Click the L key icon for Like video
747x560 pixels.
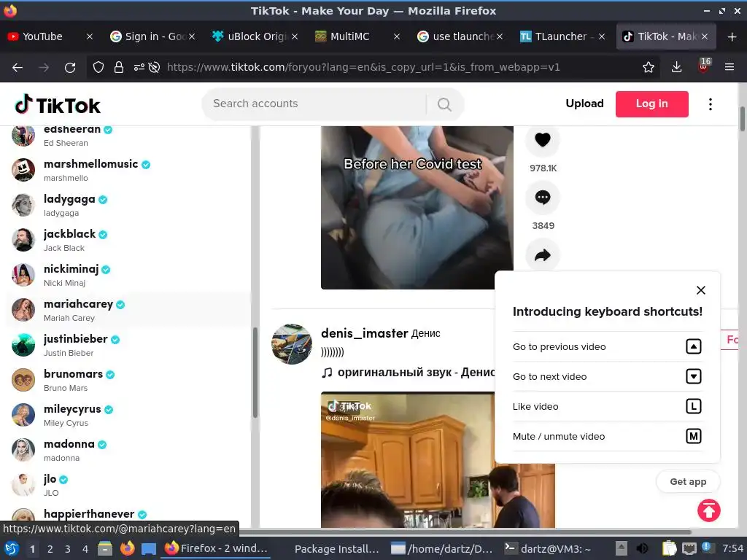(x=693, y=406)
